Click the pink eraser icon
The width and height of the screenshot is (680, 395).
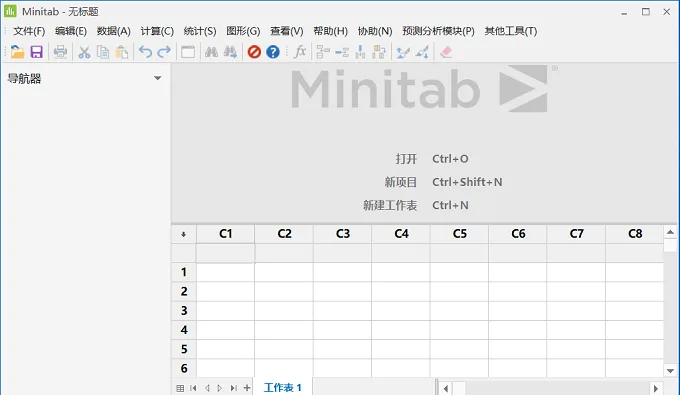click(x=446, y=52)
